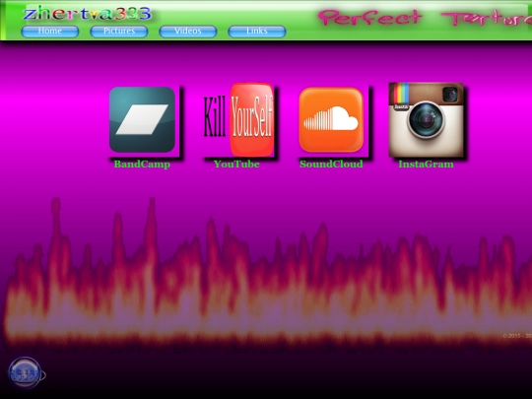Go to the Home page
Viewport: 532px width, 399px height.
50,32
